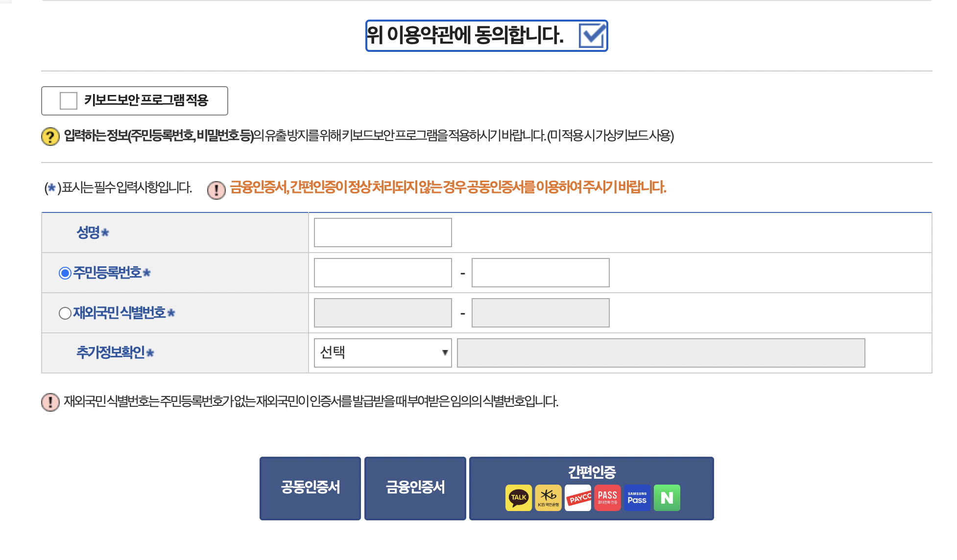The width and height of the screenshot is (957, 560).
Task: Click the 공동인증서 button
Action: click(310, 488)
